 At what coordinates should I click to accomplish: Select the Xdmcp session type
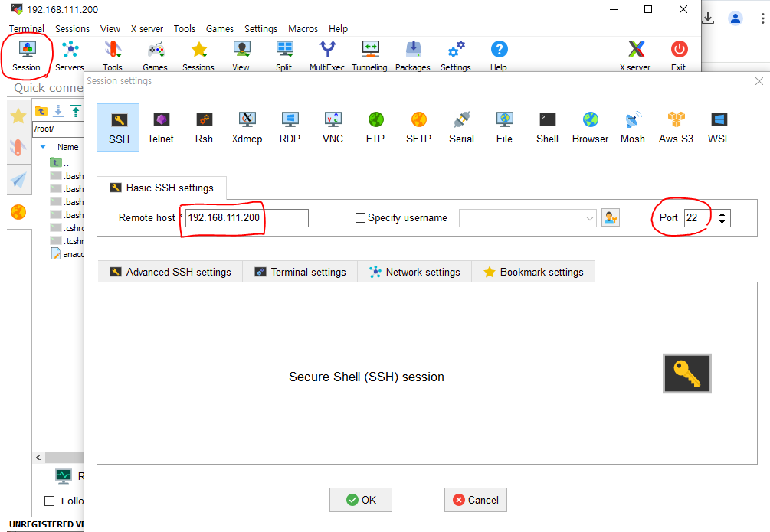247,127
